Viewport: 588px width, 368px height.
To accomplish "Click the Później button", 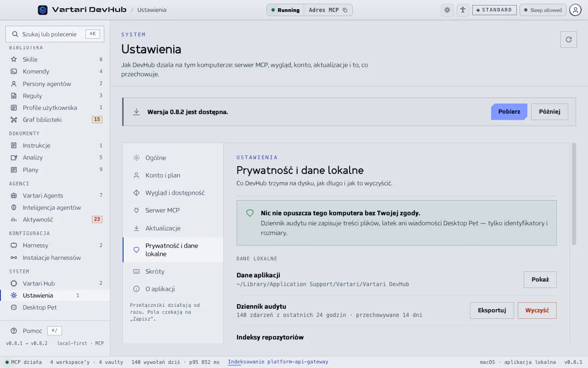I will [549, 112].
